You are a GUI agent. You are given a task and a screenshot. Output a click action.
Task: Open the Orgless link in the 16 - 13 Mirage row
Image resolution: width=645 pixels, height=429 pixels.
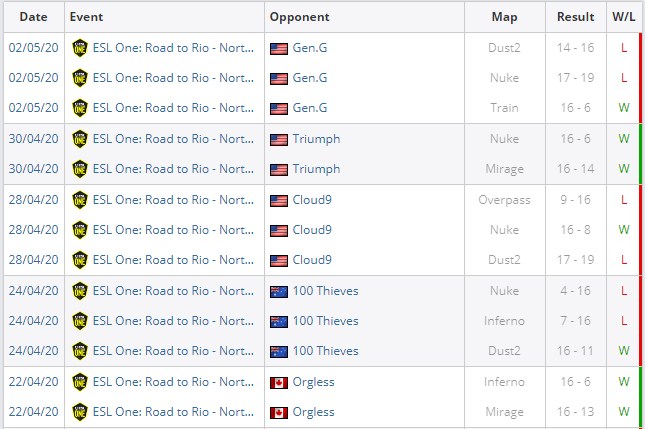click(x=314, y=412)
